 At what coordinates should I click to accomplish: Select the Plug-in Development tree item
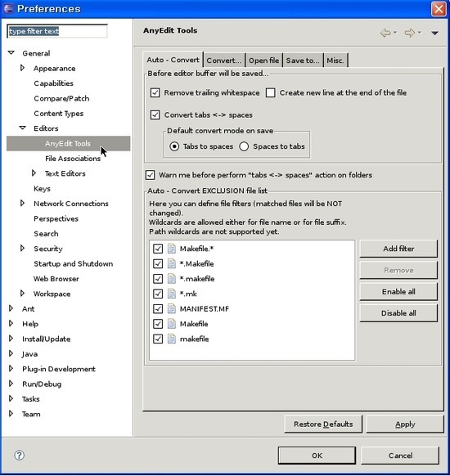click(x=59, y=369)
